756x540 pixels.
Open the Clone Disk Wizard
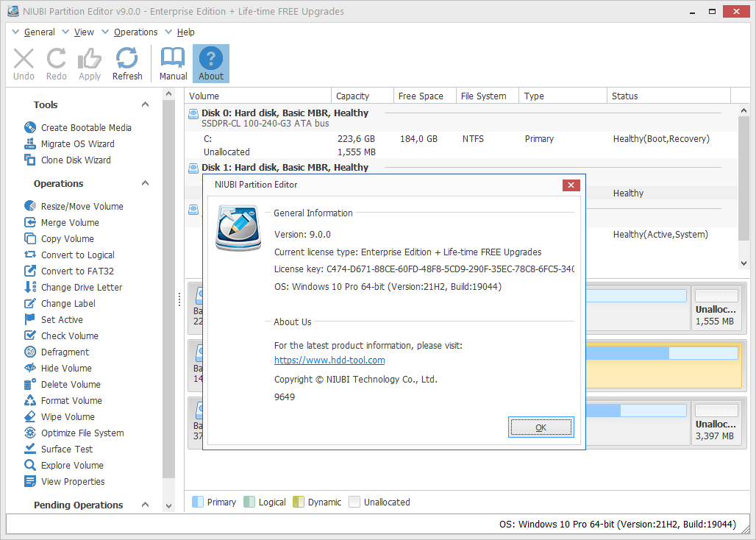tap(68, 160)
